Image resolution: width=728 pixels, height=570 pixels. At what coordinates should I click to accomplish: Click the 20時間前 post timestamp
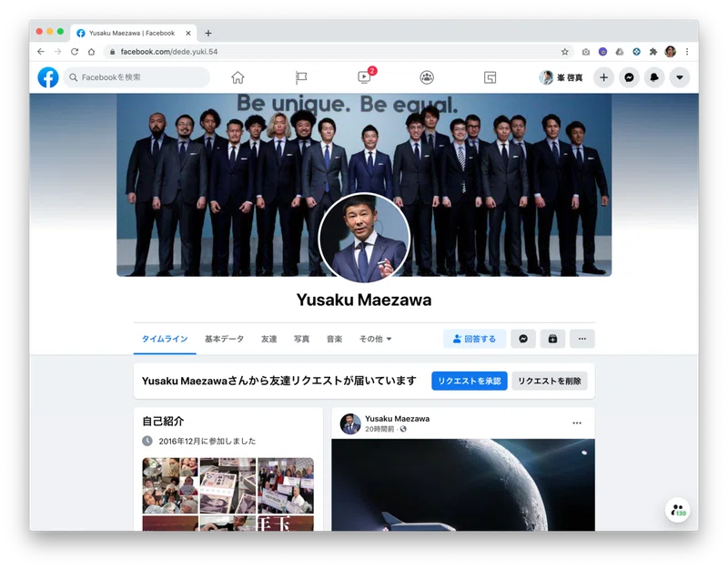pos(379,429)
